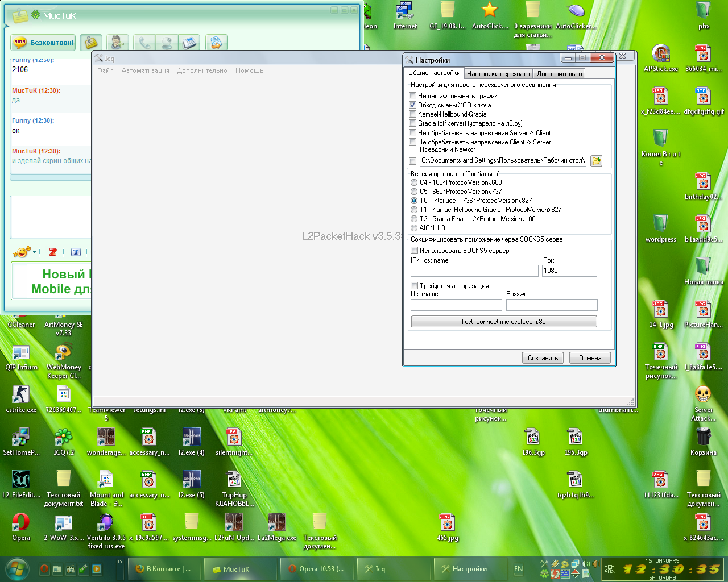Click the Newxor path text field

[x=503, y=160]
